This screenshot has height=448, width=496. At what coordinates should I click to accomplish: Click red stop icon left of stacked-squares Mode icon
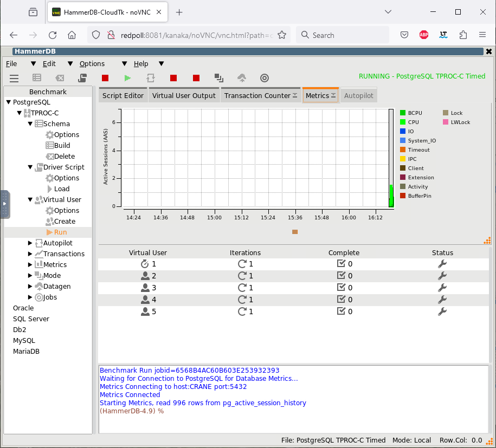tap(196, 78)
